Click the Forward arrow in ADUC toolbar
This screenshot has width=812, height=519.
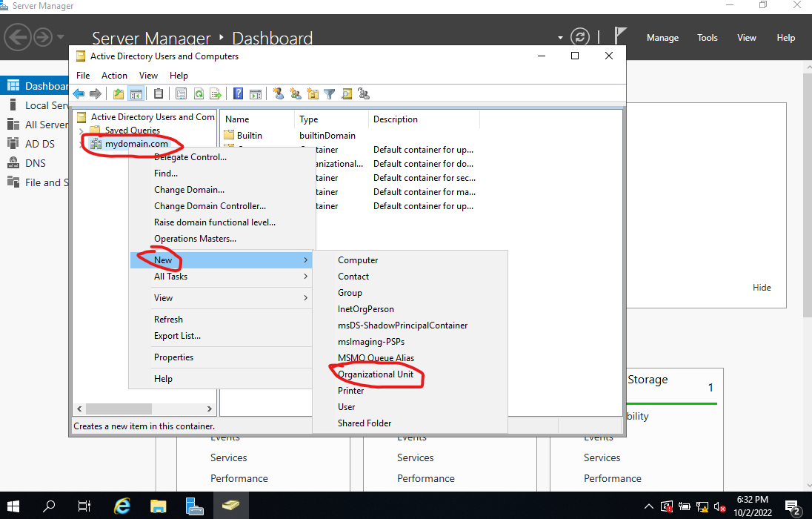(x=96, y=94)
